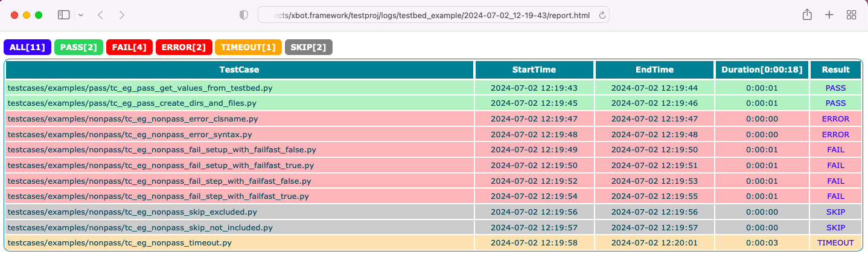The height and width of the screenshot is (266, 868).
Task: Show the tab overview grid icon
Action: coord(852,15)
